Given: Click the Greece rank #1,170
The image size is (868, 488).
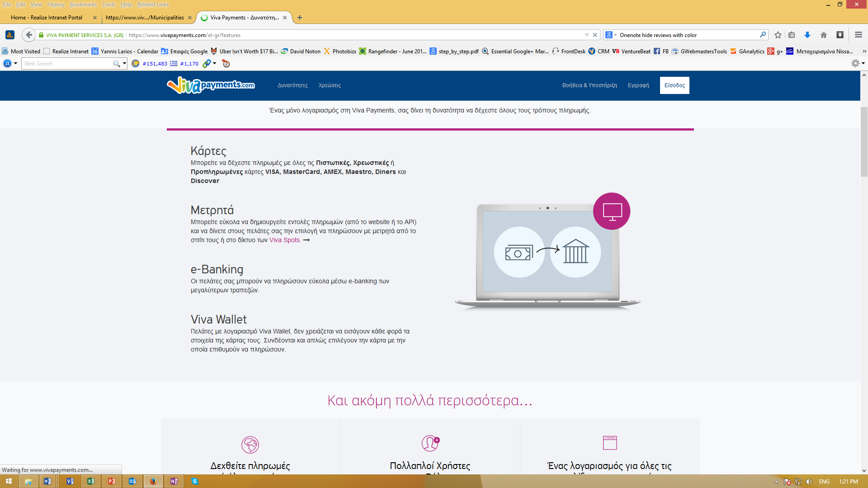Looking at the screenshot, I should (x=189, y=64).
